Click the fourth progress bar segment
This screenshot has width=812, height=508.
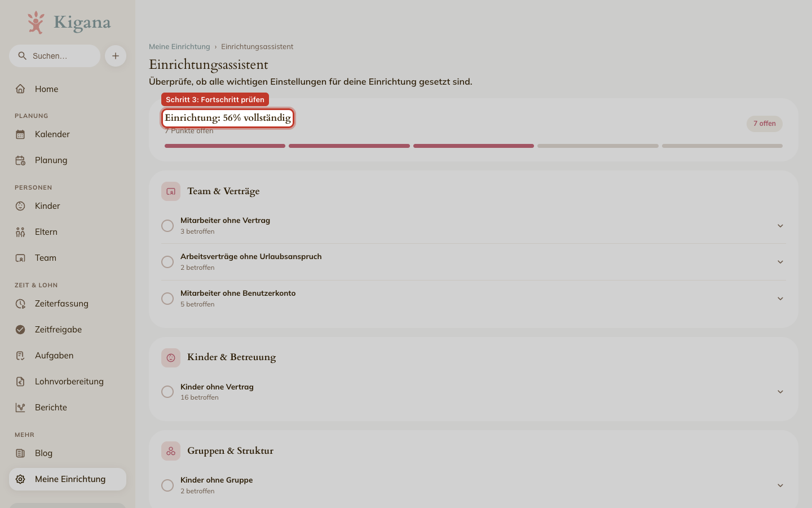click(x=598, y=146)
